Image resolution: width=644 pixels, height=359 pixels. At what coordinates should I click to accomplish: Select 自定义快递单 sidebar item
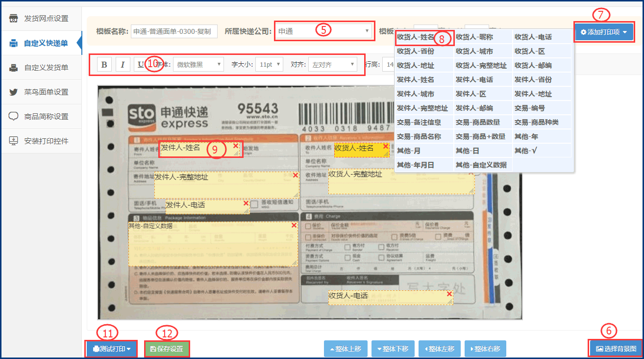click(x=41, y=43)
